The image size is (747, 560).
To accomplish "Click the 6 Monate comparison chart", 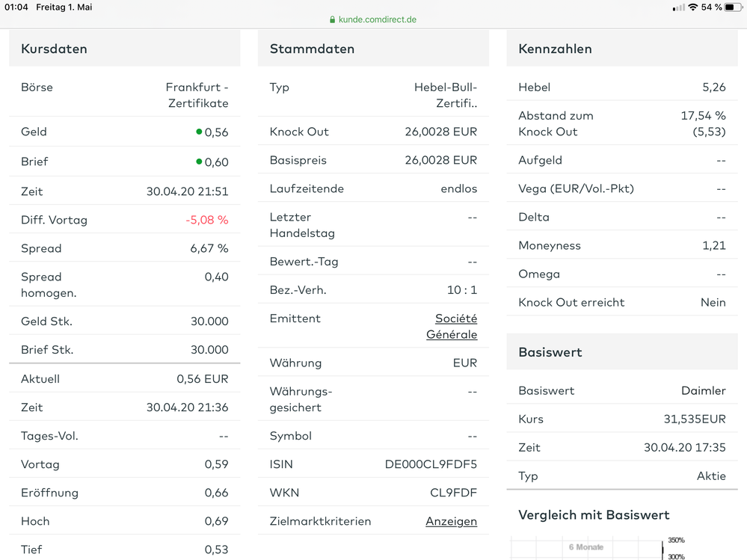I will click(x=586, y=547).
